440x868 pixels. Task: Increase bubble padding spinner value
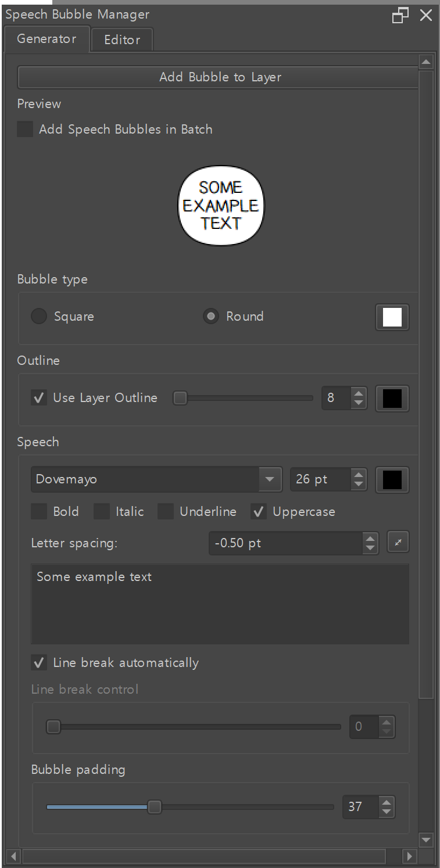pyautogui.click(x=386, y=801)
